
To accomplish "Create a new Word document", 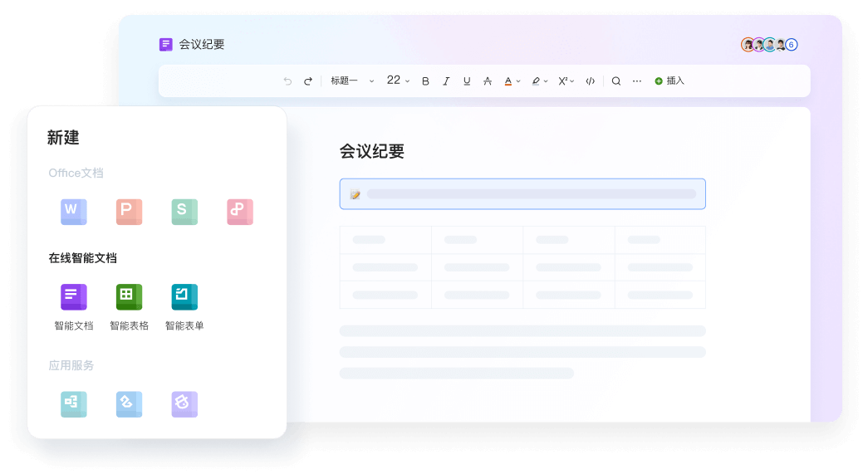I will [x=74, y=212].
